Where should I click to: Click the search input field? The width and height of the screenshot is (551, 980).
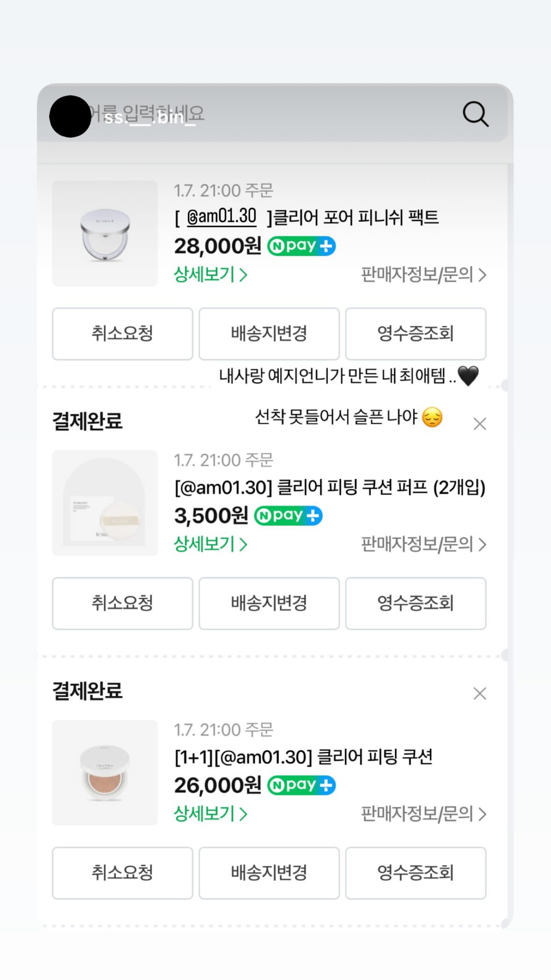pos(271,114)
